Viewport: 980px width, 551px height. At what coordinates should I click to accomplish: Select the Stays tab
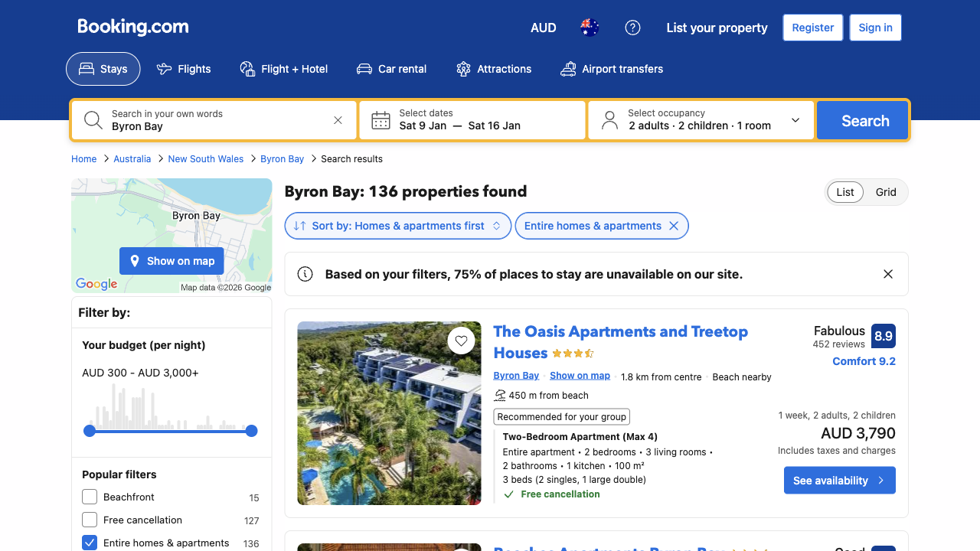pos(103,69)
